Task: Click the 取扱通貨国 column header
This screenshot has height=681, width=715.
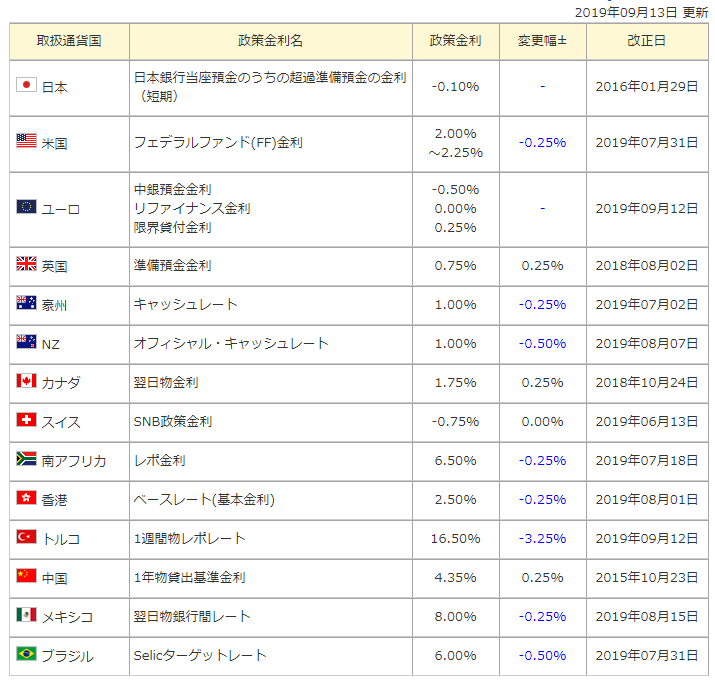Action: coord(69,41)
